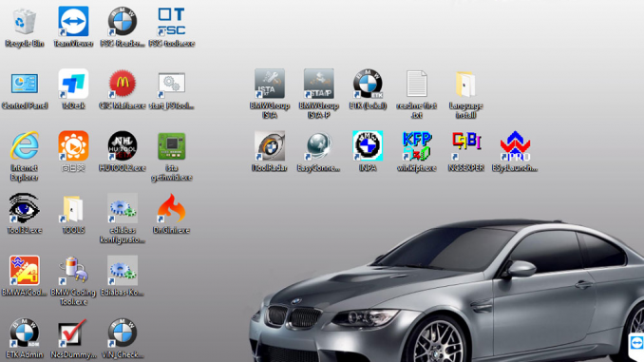Select the HUTOOL2.exe shortcut
The width and height of the screenshot is (644, 362).
coord(123,146)
